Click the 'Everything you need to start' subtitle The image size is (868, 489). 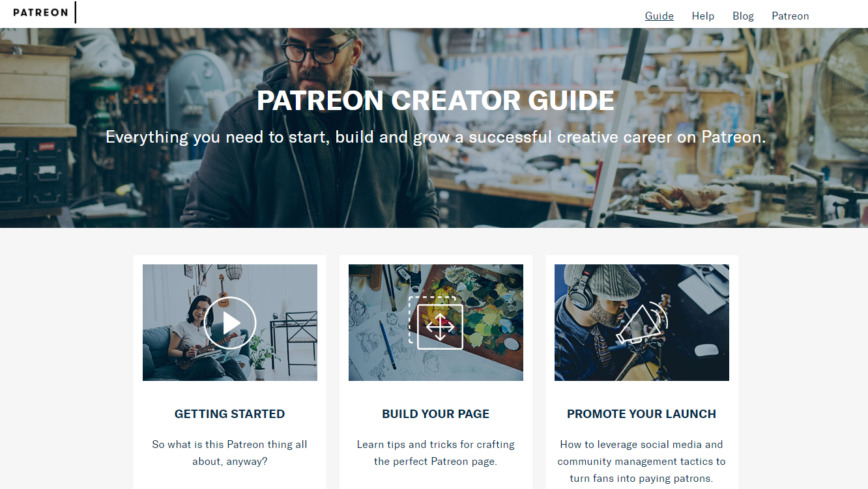coord(436,137)
